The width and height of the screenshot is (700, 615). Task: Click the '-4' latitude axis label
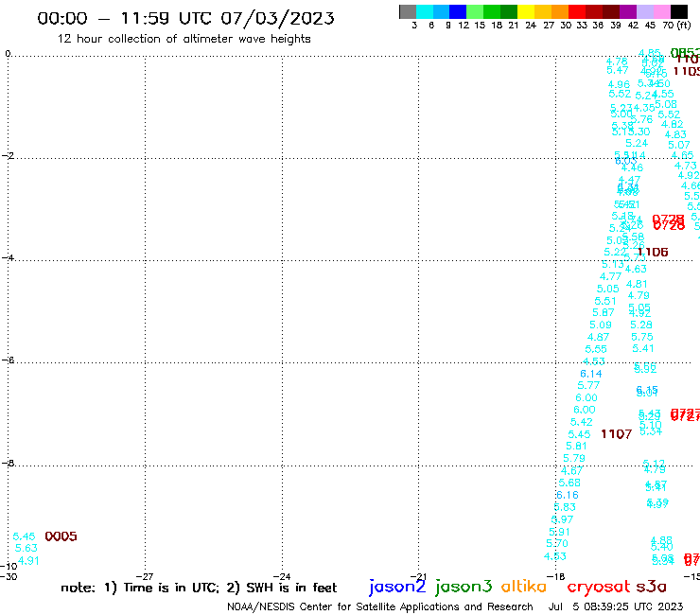8,257
